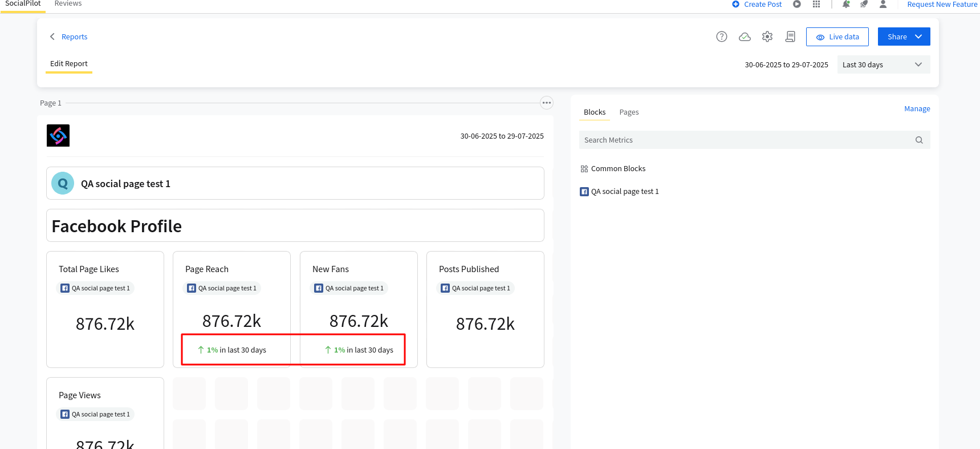
Task: Select the Page Reach card title
Action: pyautogui.click(x=207, y=269)
